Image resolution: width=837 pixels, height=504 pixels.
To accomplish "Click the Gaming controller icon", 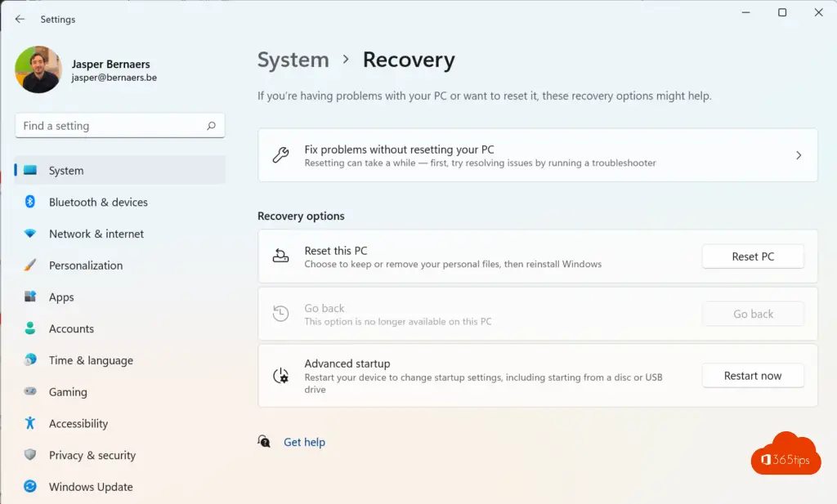I will coord(30,391).
